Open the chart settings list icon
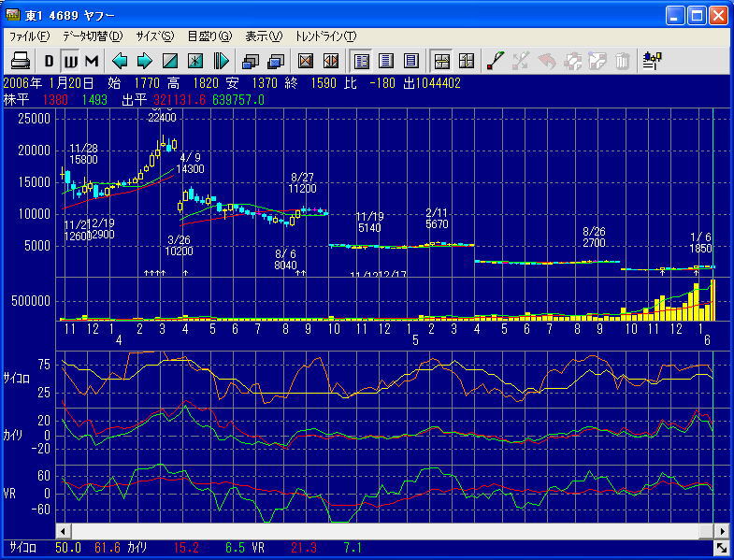 [652, 61]
